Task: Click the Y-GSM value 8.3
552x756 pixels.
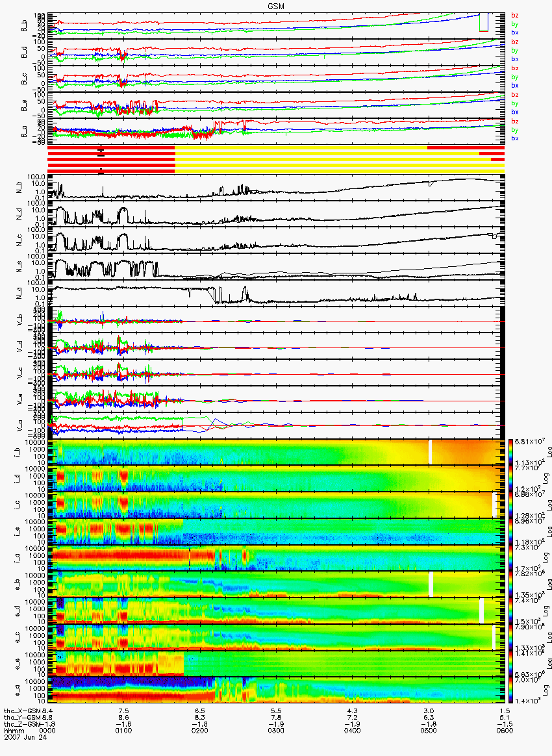Action: 199,717
